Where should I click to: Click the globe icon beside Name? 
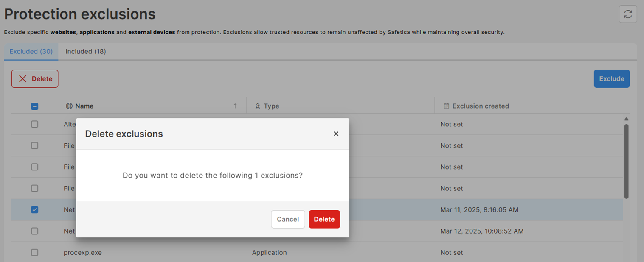69,106
